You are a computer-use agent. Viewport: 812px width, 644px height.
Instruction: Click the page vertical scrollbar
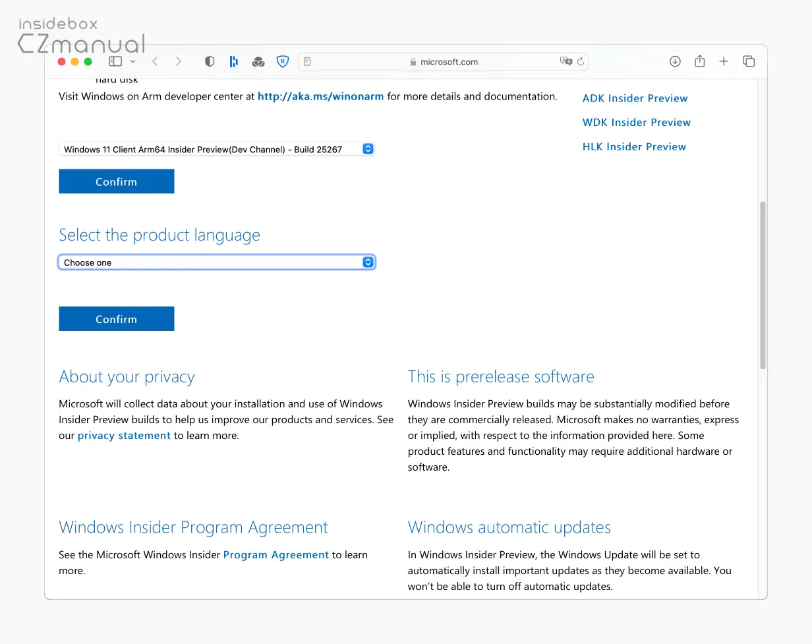(763, 285)
